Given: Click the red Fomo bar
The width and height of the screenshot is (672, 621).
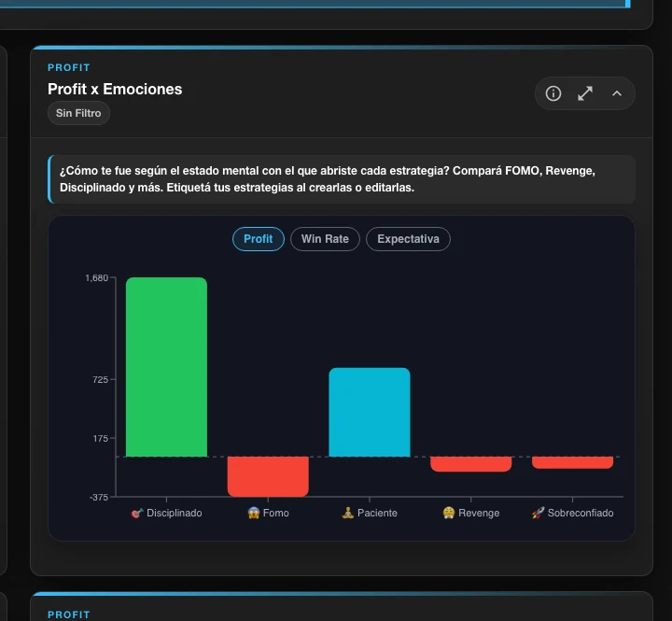Looking at the screenshot, I should coord(268,476).
